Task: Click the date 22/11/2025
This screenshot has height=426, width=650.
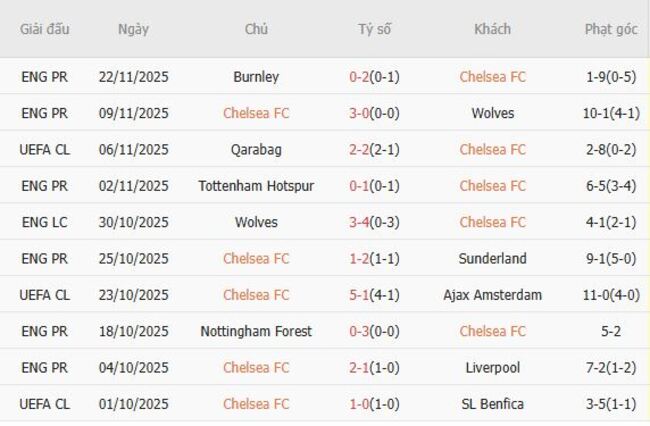Action: [133, 77]
